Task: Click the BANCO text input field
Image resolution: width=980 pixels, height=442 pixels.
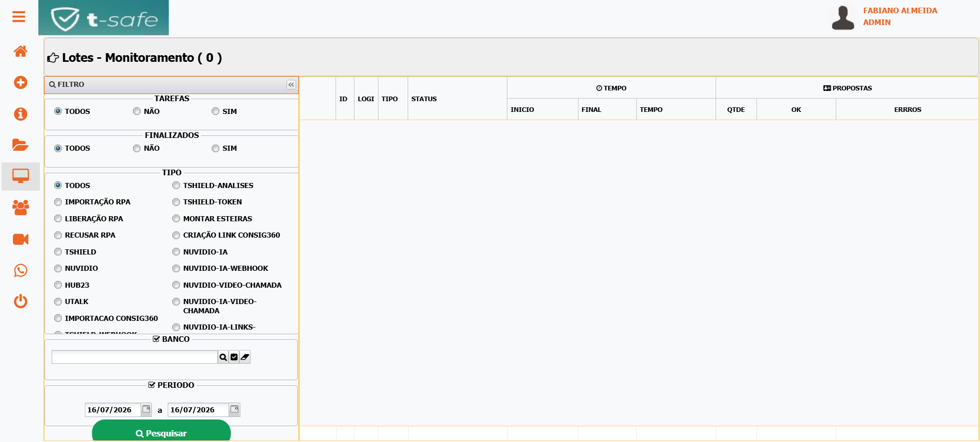Action: coord(135,357)
